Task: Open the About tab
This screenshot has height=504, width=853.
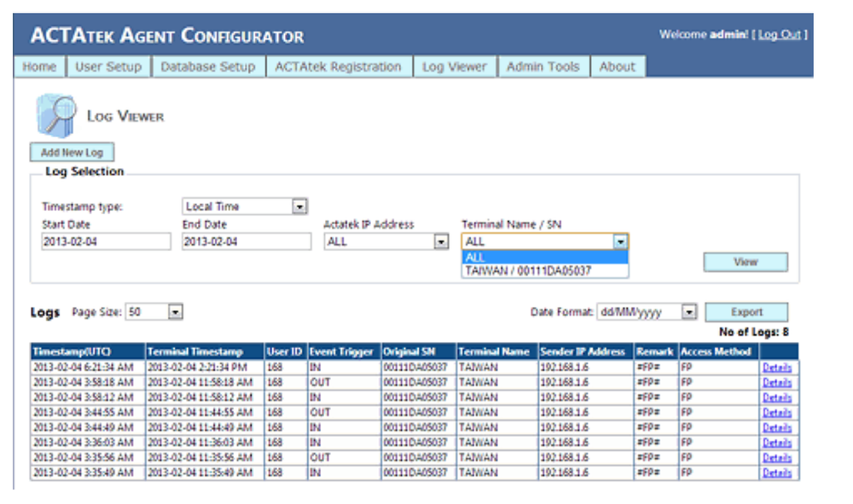Action: (617, 67)
